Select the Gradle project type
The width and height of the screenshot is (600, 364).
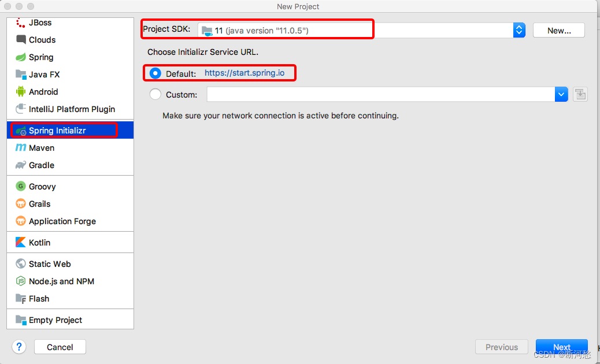(x=40, y=165)
